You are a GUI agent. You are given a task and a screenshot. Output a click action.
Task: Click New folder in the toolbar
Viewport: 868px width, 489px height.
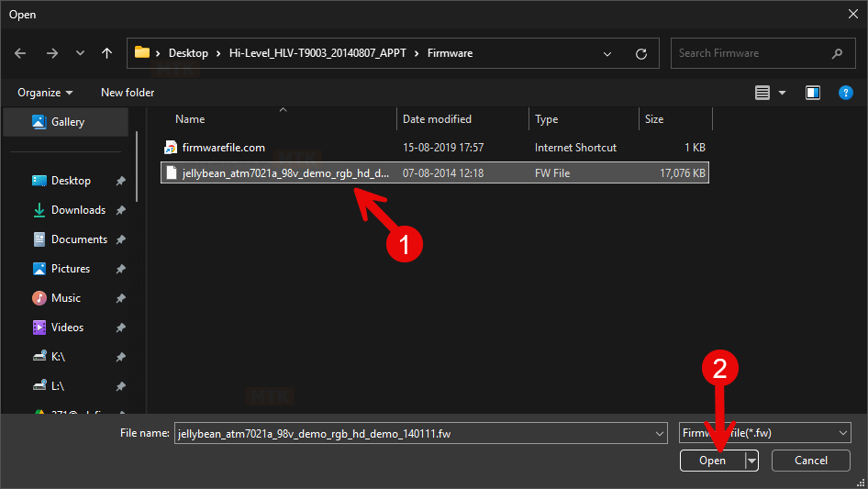tap(128, 93)
